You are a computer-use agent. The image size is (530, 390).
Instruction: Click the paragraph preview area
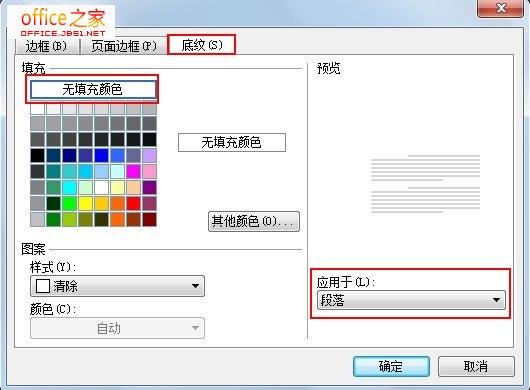point(425,184)
